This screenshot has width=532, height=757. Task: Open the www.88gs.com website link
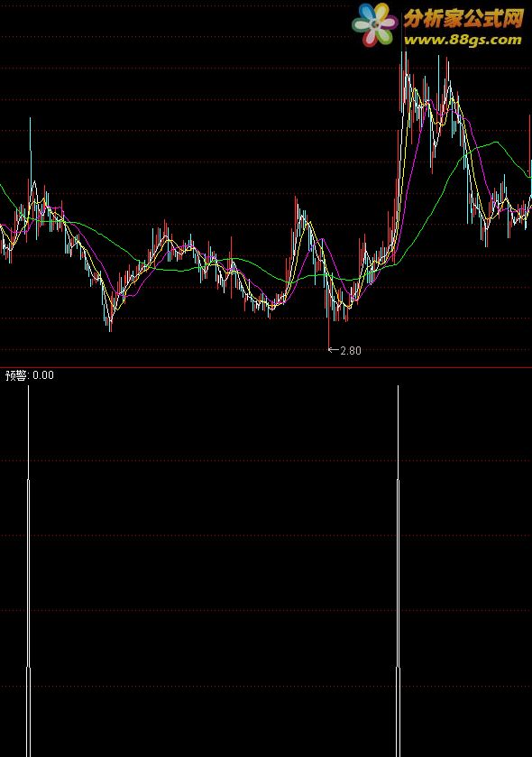pyautogui.click(x=463, y=39)
